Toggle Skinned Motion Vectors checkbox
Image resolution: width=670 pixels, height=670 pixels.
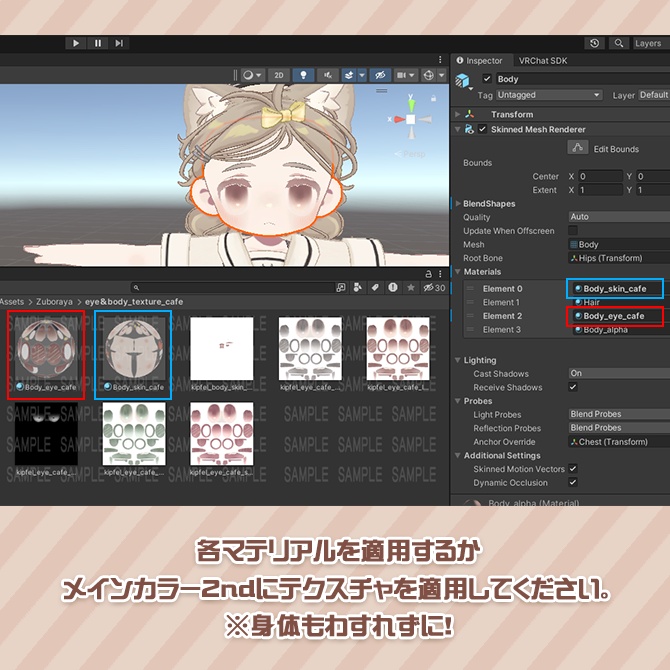click(x=573, y=469)
